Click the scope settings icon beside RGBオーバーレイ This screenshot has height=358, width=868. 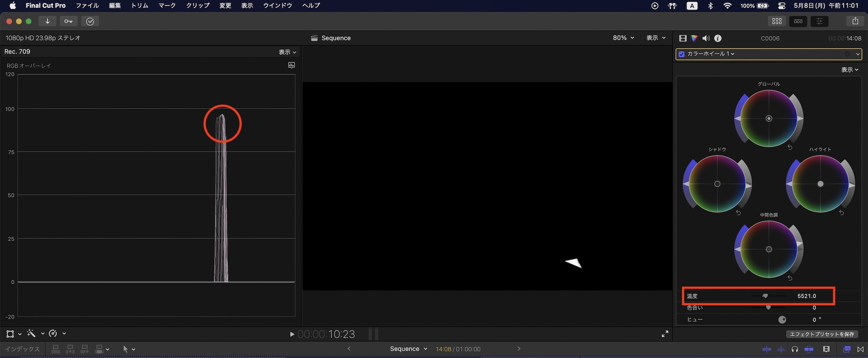point(292,65)
